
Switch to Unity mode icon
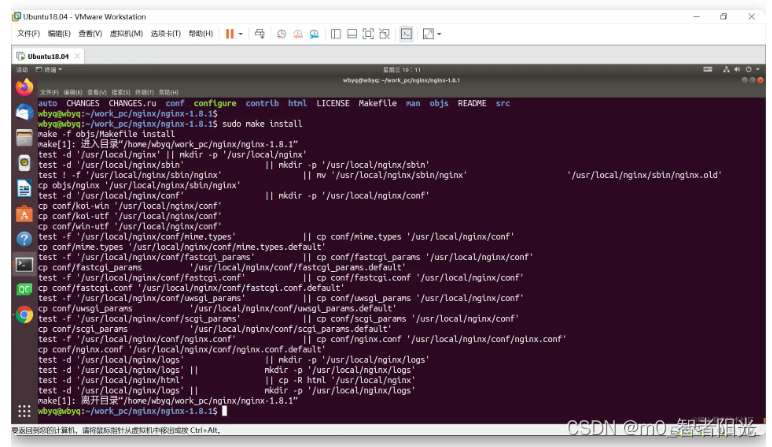pos(385,34)
